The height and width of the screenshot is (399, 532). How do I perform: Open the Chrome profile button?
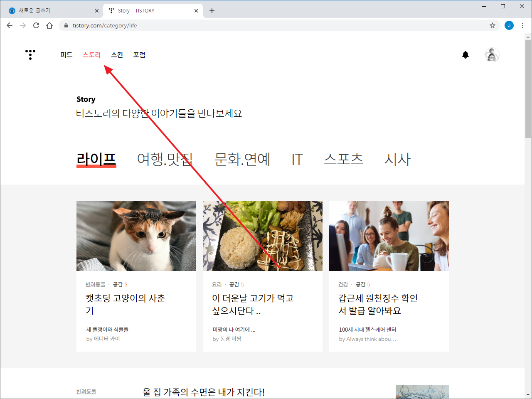coord(509,25)
